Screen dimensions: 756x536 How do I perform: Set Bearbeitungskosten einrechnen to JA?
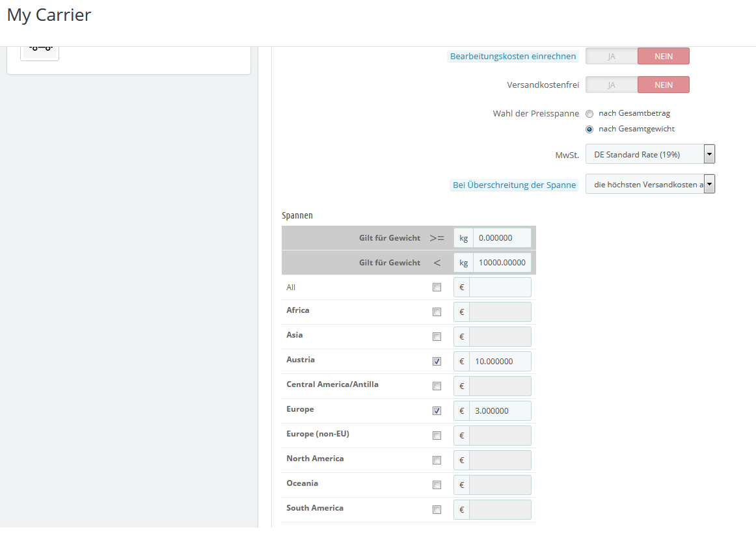coord(612,57)
